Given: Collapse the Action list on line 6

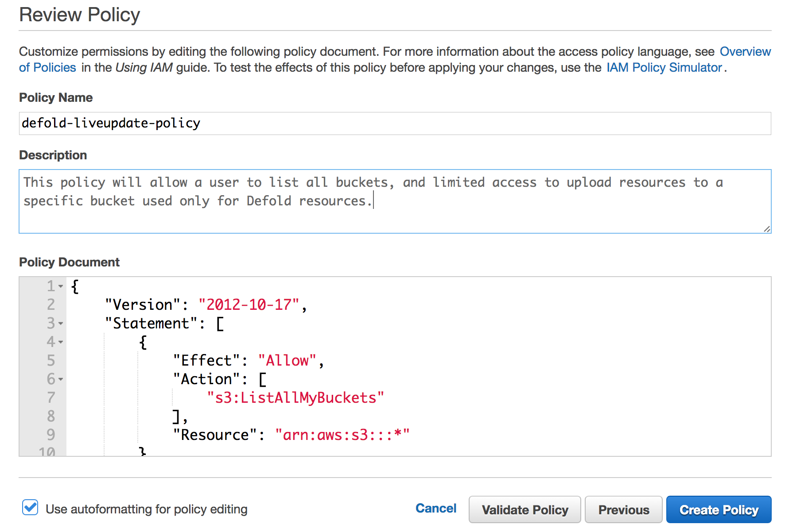Looking at the screenshot, I should (61, 379).
